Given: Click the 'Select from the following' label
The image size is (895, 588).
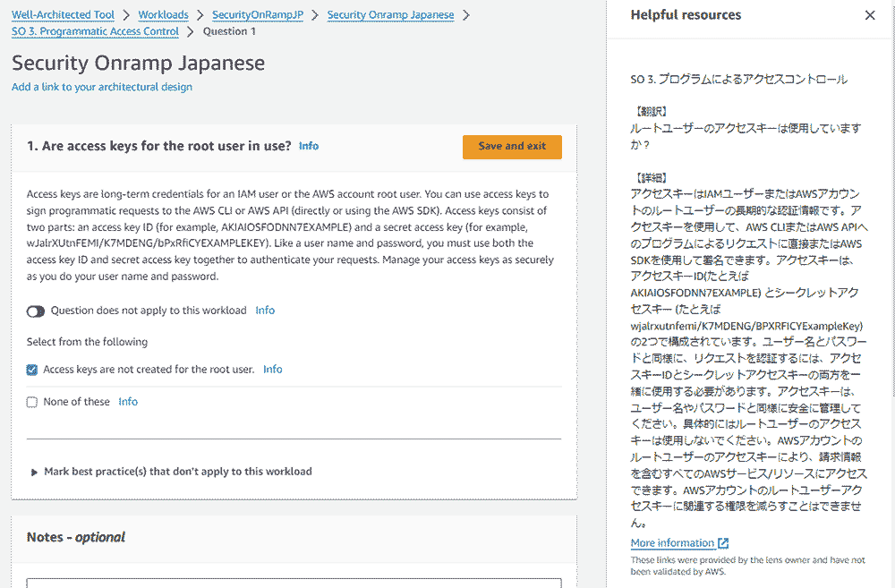Looking at the screenshot, I should (88, 342).
